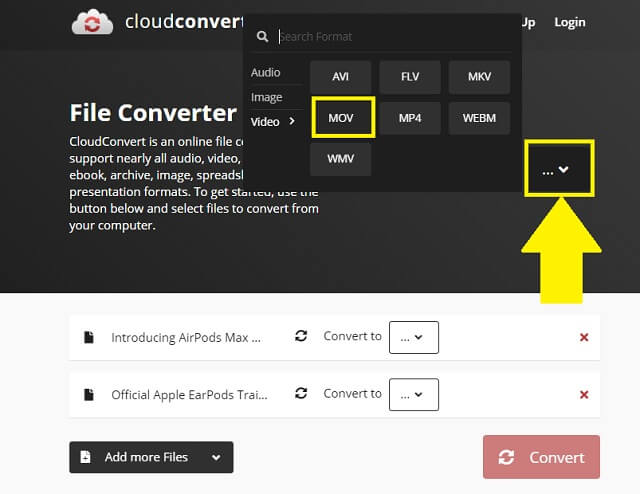
Task: Select the Image format category
Action: [x=267, y=97]
